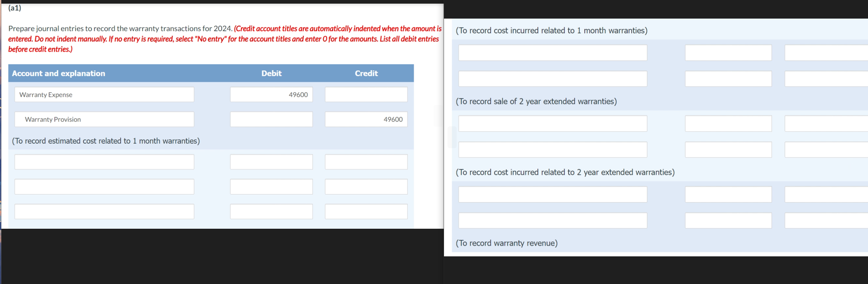Click account field just below 'cost incurred 1 month' note
The image size is (868, 284).
tap(553, 53)
